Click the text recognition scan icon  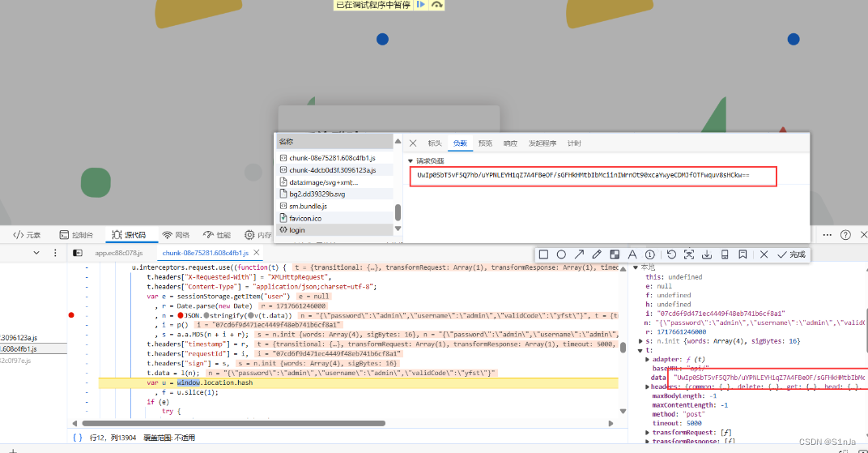pos(689,254)
